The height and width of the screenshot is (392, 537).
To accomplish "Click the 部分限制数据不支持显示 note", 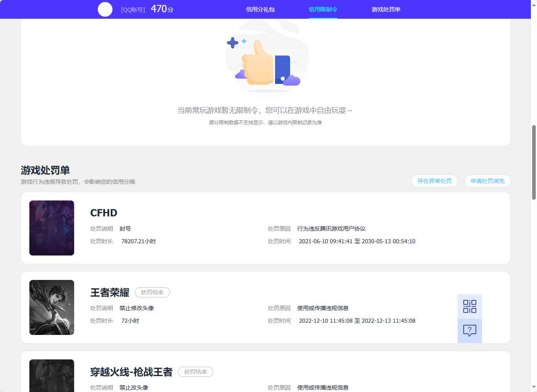I will coord(265,122).
